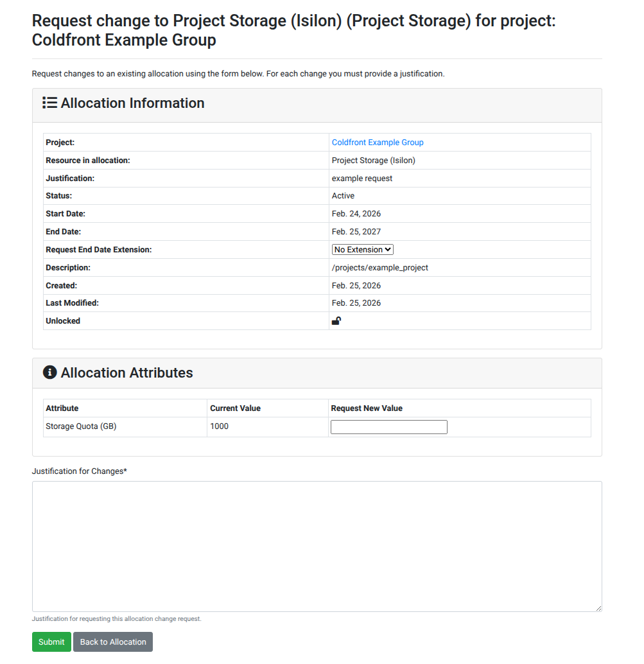This screenshot has height=664, width=644.
Task: Click the open padlock in the Unlocked row
Action: tap(336, 320)
